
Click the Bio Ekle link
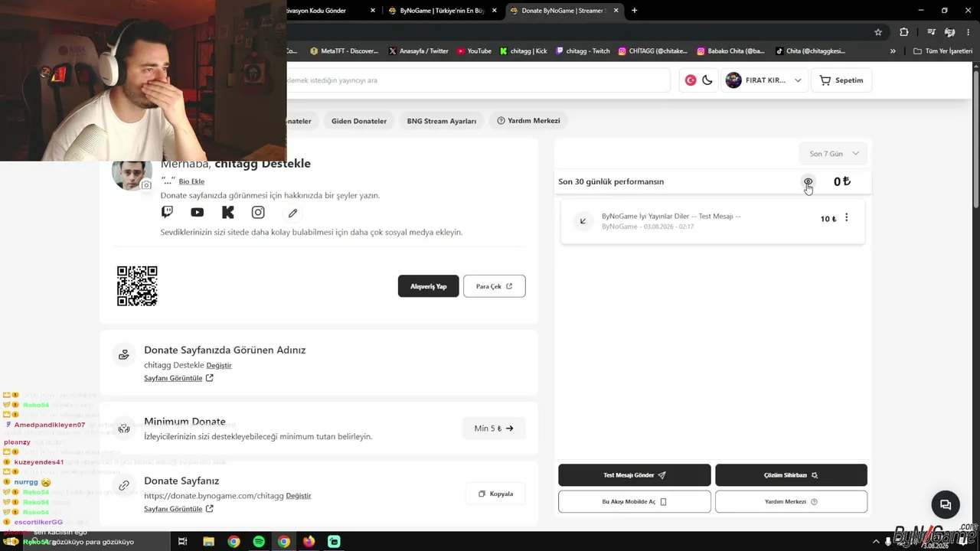click(191, 181)
